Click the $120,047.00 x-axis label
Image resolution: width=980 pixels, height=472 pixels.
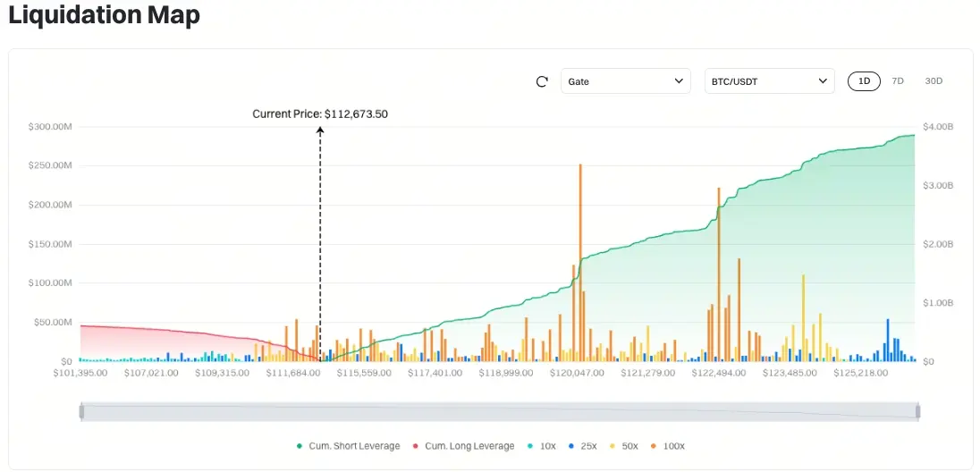click(577, 373)
